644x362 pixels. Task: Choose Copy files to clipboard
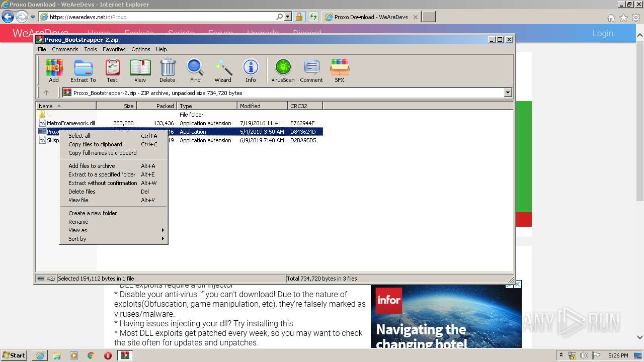pyautogui.click(x=114, y=144)
